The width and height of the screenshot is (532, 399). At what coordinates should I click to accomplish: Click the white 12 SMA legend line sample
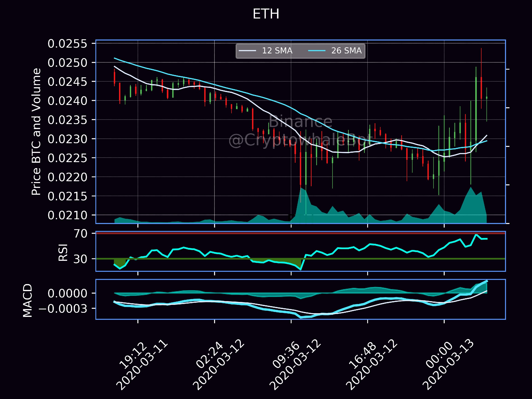click(247, 51)
